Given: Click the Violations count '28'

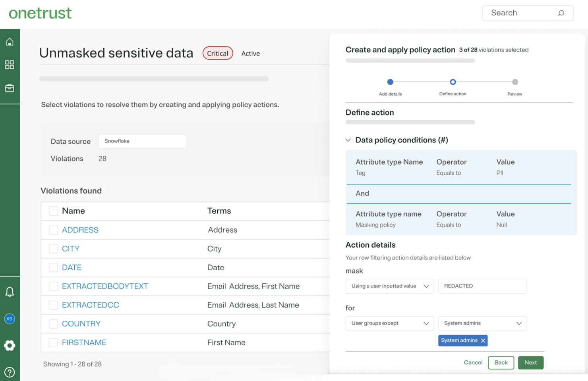Looking at the screenshot, I should tap(103, 159).
